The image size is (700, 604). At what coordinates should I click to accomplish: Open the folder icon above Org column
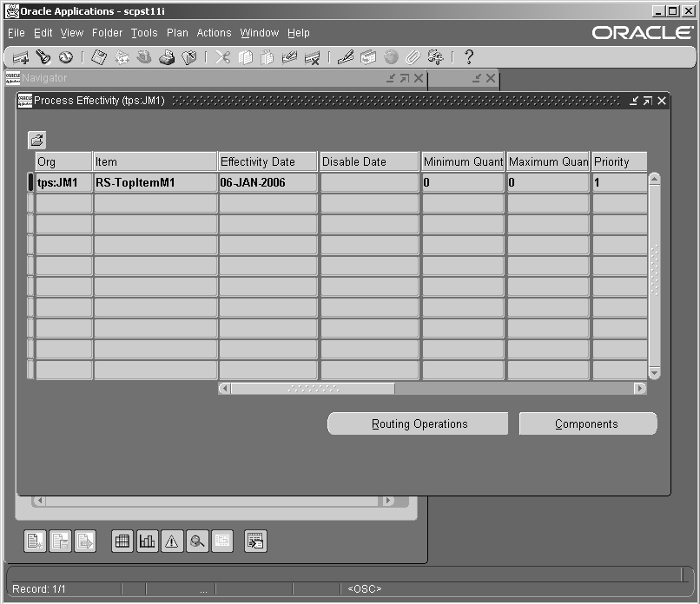tap(37, 140)
